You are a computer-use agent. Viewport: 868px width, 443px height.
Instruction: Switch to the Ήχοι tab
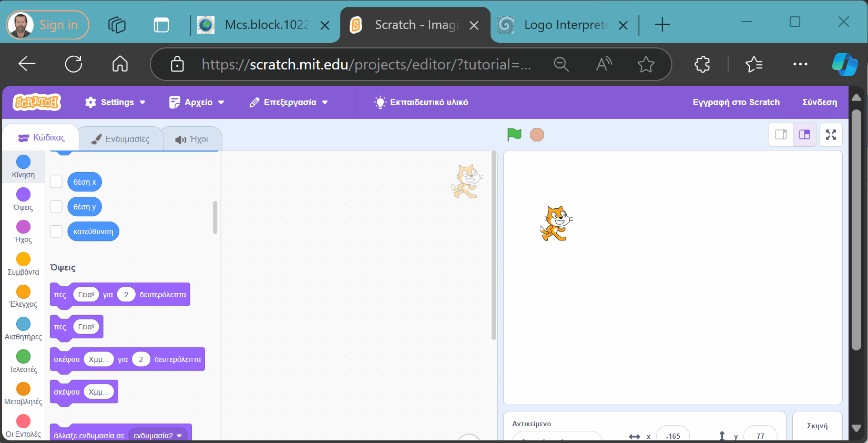192,139
